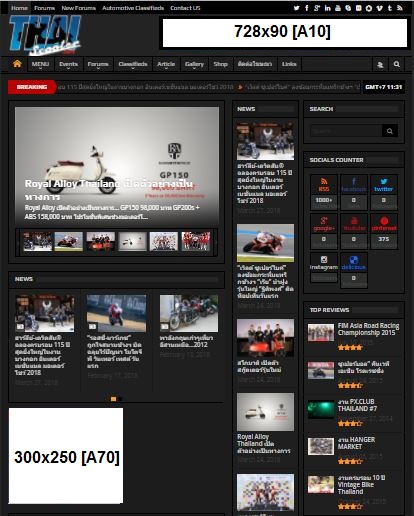Click the 300x250 A70 ad block
The width and height of the screenshot is (414, 516).
(66, 456)
